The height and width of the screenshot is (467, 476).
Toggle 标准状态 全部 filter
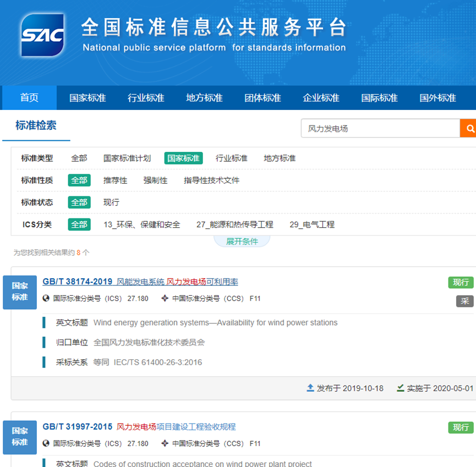tap(79, 202)
